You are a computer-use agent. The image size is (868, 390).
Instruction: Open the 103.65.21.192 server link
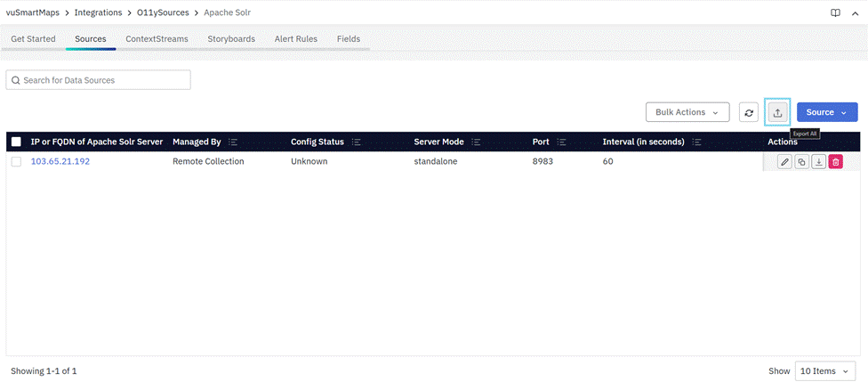[x=60, y=162]
